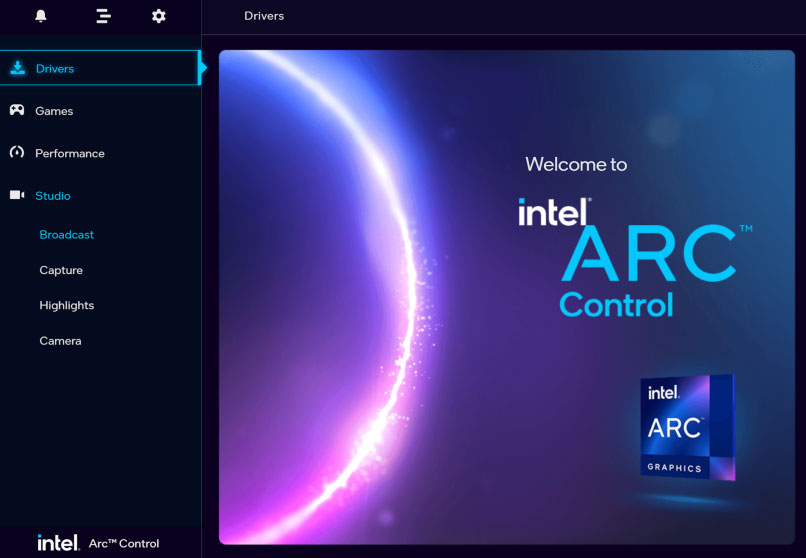Open settings via the gear icon

(x=159, y=16)
